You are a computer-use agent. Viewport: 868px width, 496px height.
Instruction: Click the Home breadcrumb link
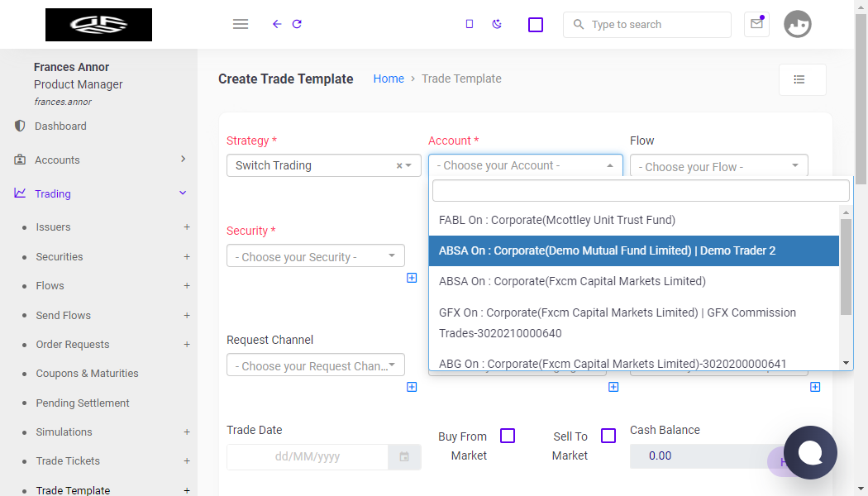(389, 79)
